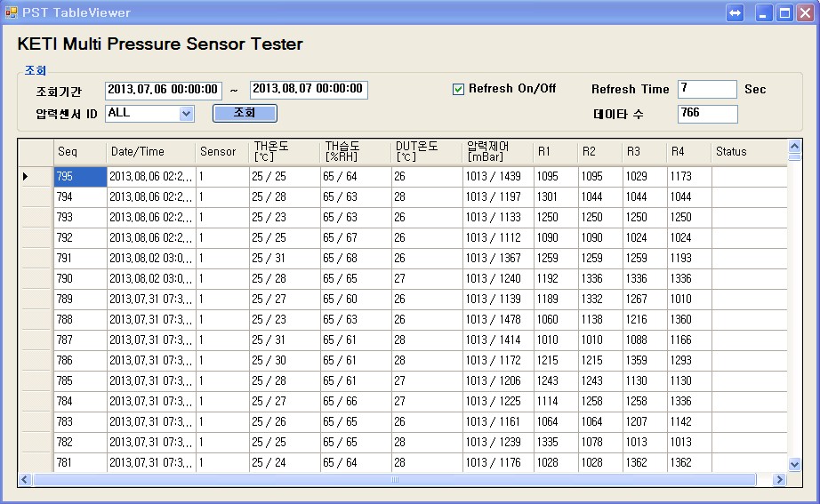Image resolution: width=820 pixels, height=504 pixels.
Task: Select the Seq cell 785
Action: coord(80,380)
